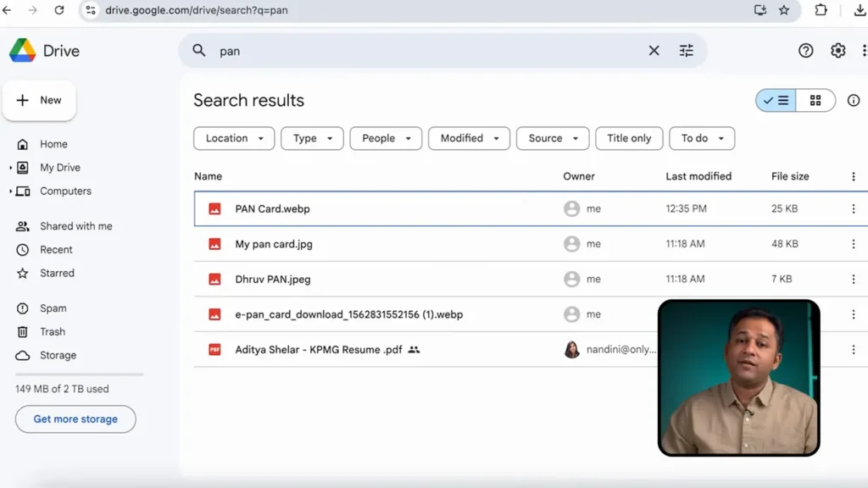
Task: Click Get more storage button
Action: pyautogui.click(x=75, y=419)
